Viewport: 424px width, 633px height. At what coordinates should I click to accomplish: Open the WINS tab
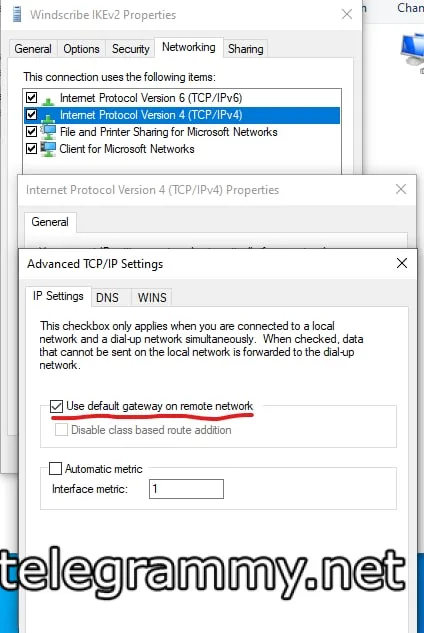pos(152,298)
